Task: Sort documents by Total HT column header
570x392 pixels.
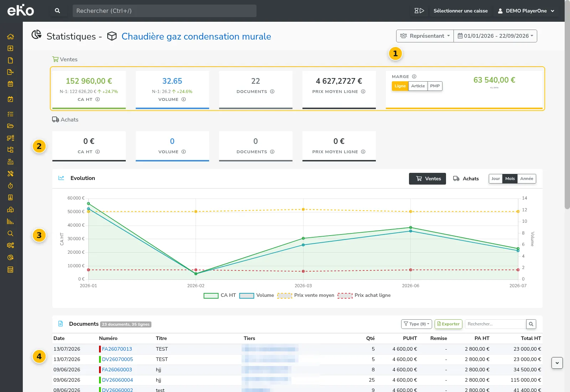Action: (x=531, y=338)
